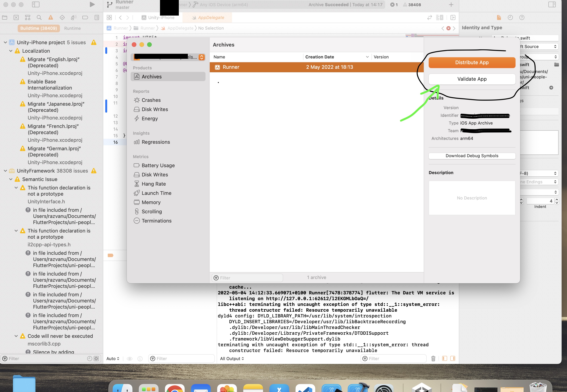This screenshot has height=392, width=567.
Task: Open Chrome from the Dock
Action: pos(175,389)
